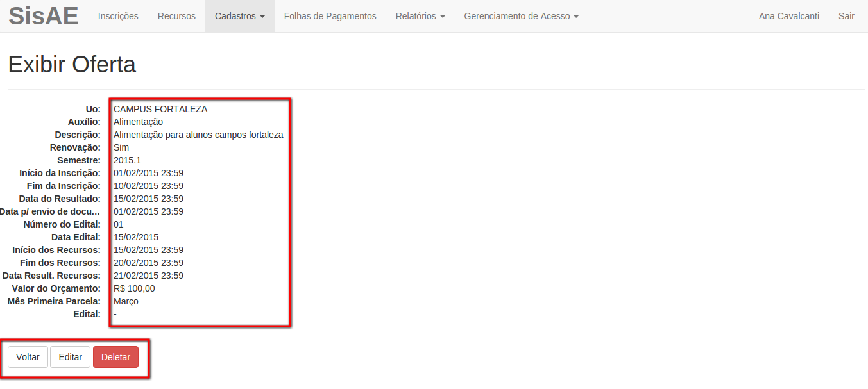The image size is (868, 389).
Task: Click the 'Semestre:' field label
Action: pyautogui.click(x=79, y=160)
